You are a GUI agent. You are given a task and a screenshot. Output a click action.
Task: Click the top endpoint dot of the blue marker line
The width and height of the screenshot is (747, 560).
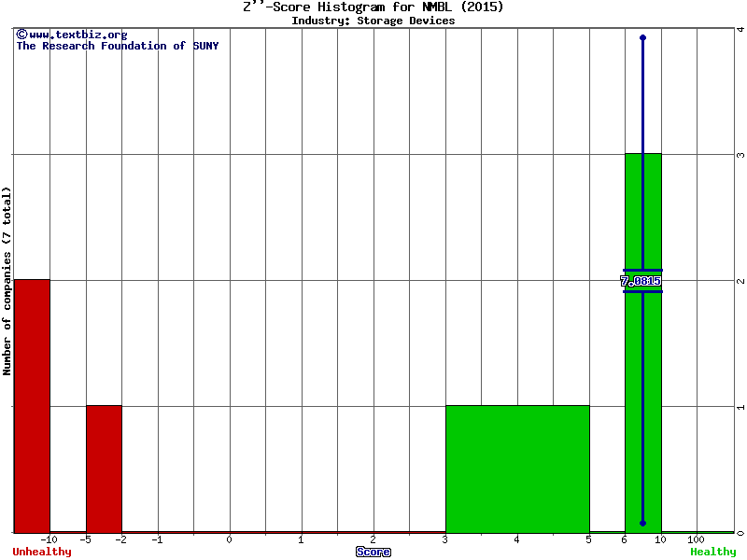642,37
